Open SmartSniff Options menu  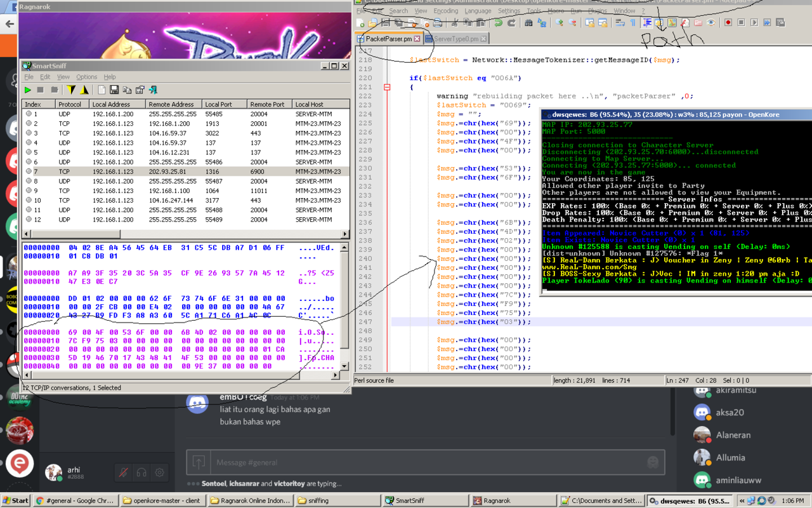click(87, 77)
